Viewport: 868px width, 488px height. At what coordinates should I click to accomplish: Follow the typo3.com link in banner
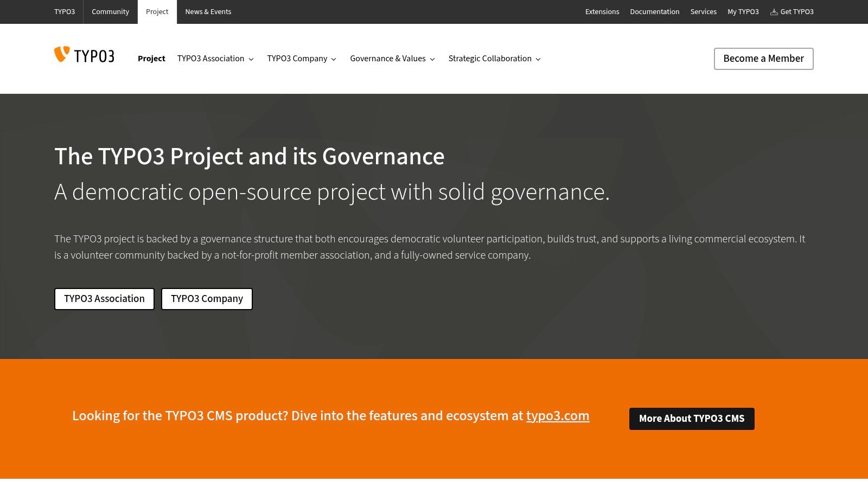pos(558,416)
